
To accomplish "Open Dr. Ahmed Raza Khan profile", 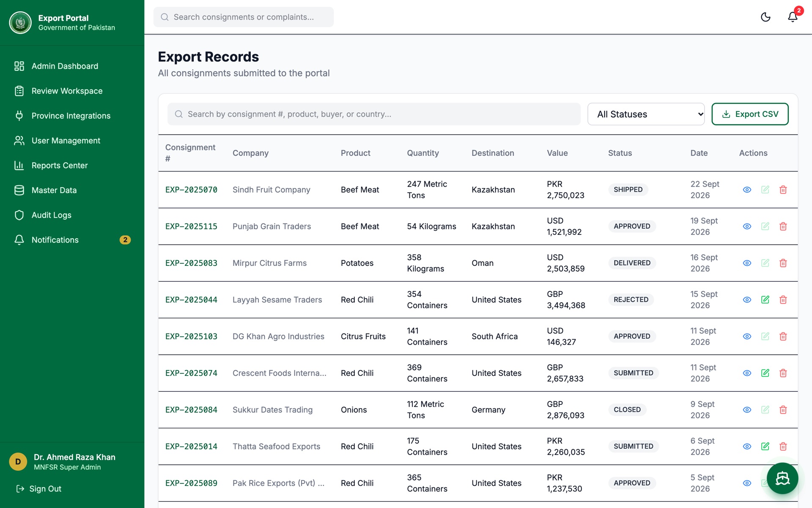I will pos(72,462).
